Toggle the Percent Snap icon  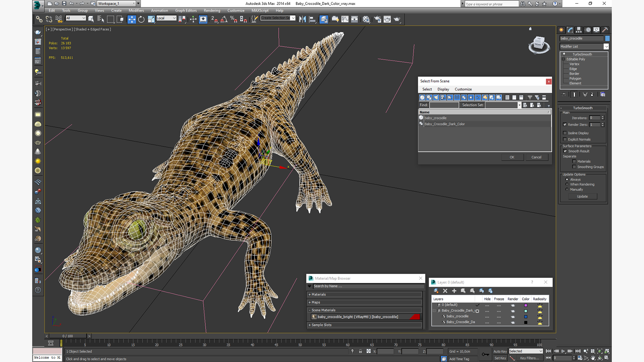pos(234,19)
